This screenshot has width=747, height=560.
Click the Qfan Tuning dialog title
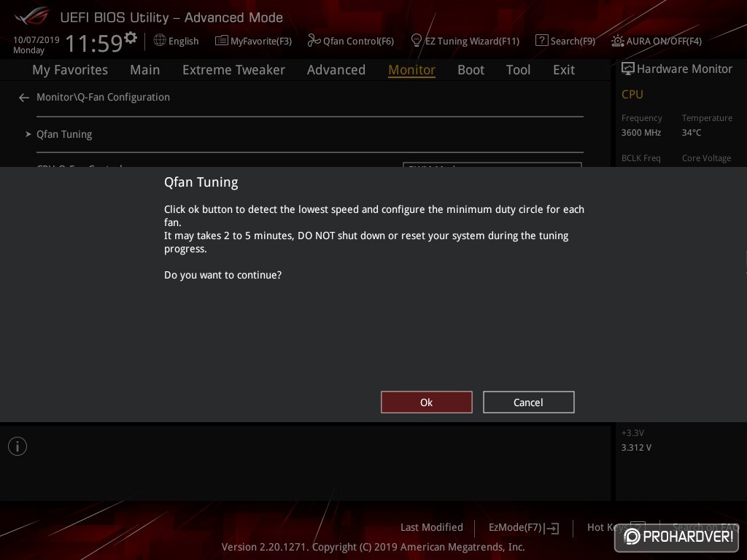click(201, 182)
